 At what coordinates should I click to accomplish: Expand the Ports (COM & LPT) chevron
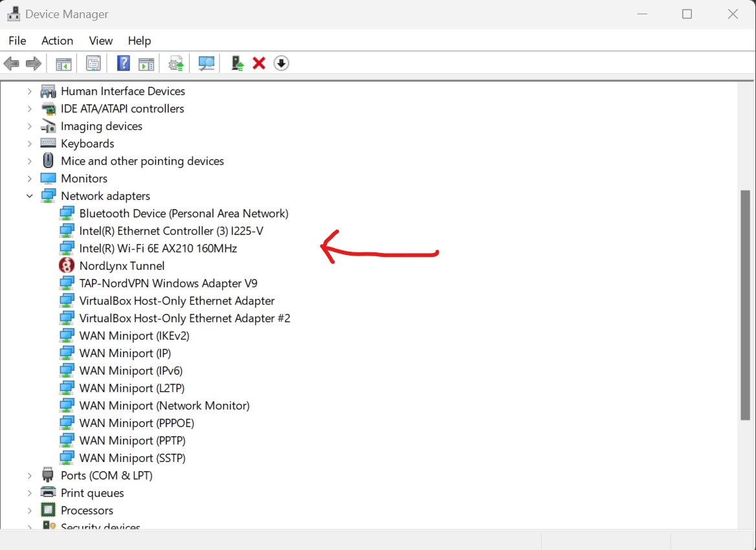point(29,476)
